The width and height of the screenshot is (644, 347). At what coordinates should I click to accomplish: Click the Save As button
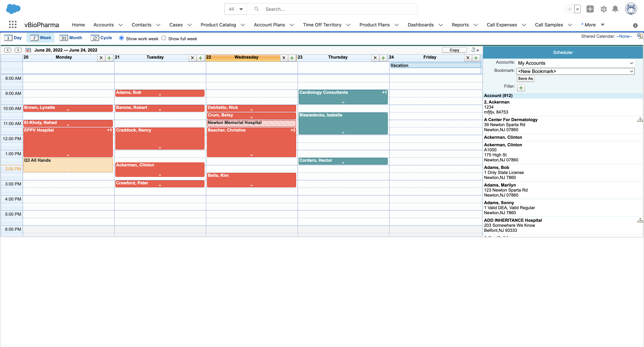point(525,79)
